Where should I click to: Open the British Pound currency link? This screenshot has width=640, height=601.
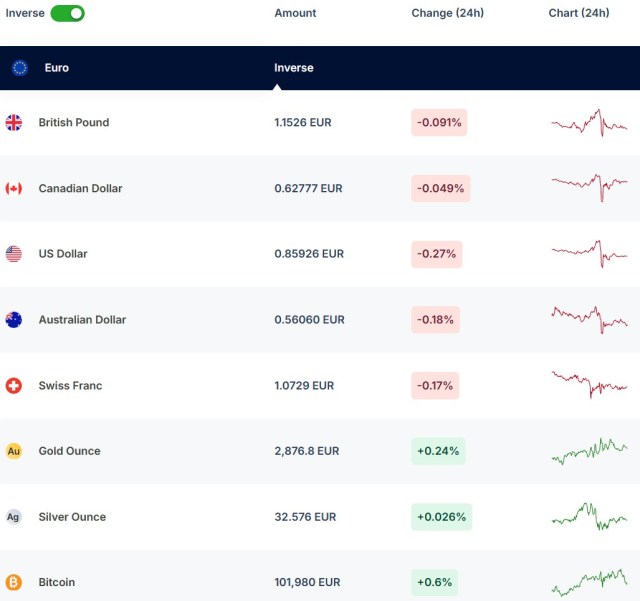pos(74,123)
